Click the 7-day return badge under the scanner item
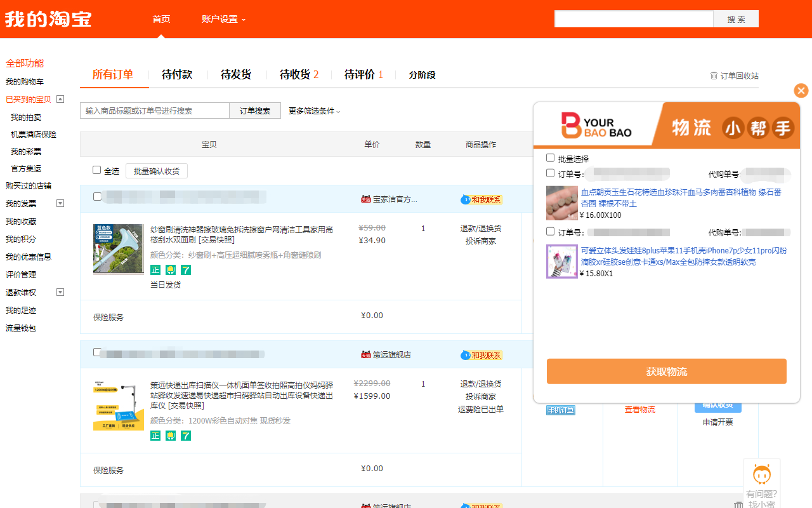The width and height of the screenshot is (812, 508). click(186, 436)
